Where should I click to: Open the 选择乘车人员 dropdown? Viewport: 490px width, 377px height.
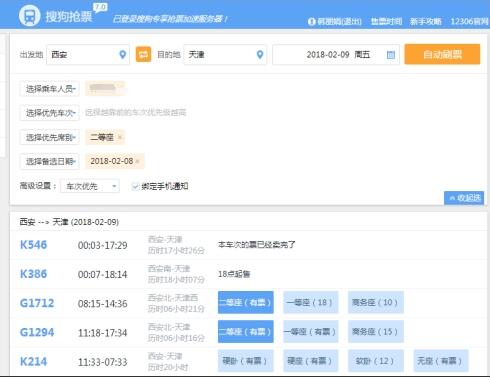[50, 89]
